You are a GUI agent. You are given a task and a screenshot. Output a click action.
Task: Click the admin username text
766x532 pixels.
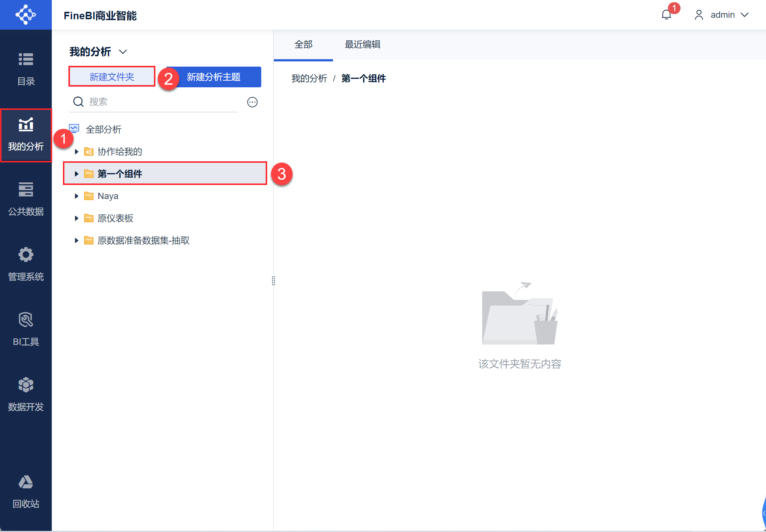(723, 15)
